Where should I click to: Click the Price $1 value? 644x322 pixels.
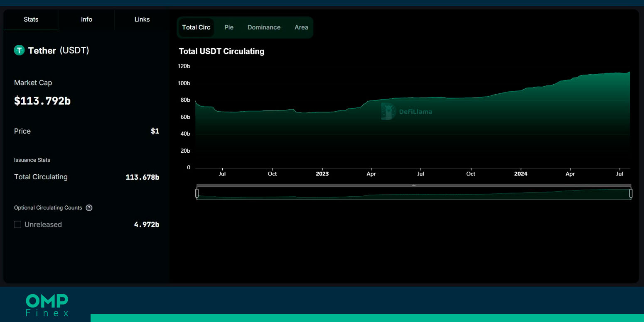155,131
